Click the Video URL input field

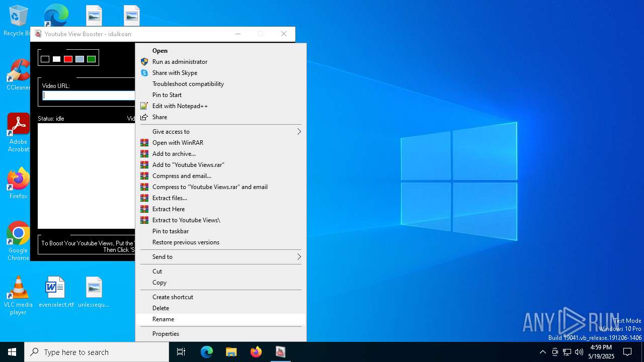[x=89, y=96]
